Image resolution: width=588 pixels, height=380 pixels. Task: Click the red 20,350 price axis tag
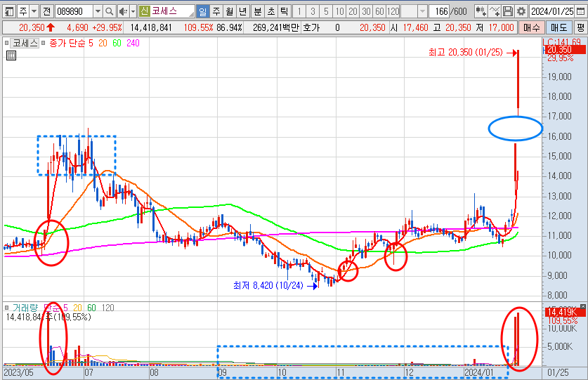564,49
